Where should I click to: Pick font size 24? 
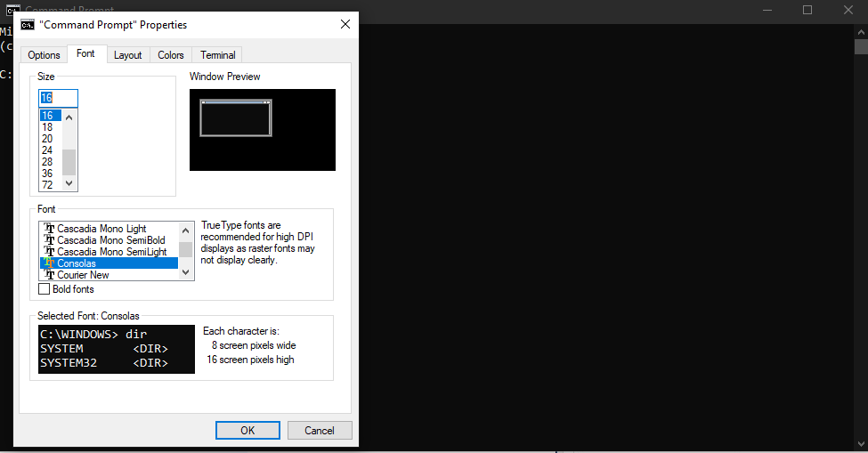click(51, 150)
